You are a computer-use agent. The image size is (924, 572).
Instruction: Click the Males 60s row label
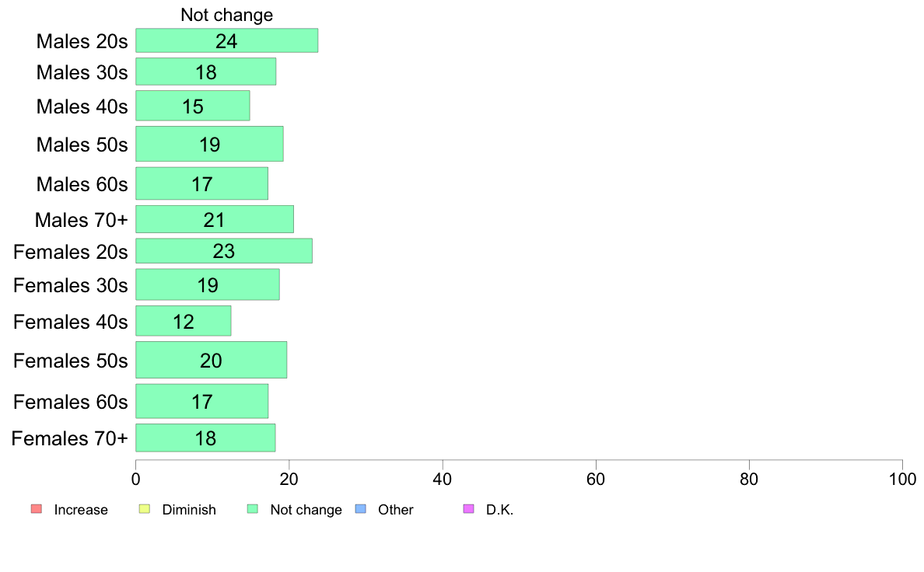coord(82,183)
